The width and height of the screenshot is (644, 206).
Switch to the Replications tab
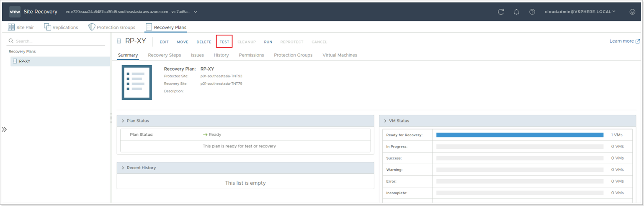pos(61,27)
